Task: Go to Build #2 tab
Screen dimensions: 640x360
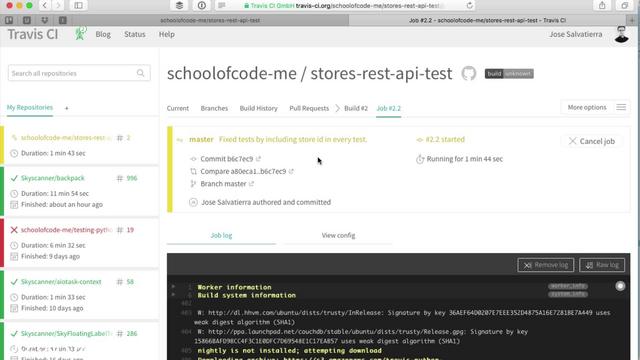Action: pos(356,108)
